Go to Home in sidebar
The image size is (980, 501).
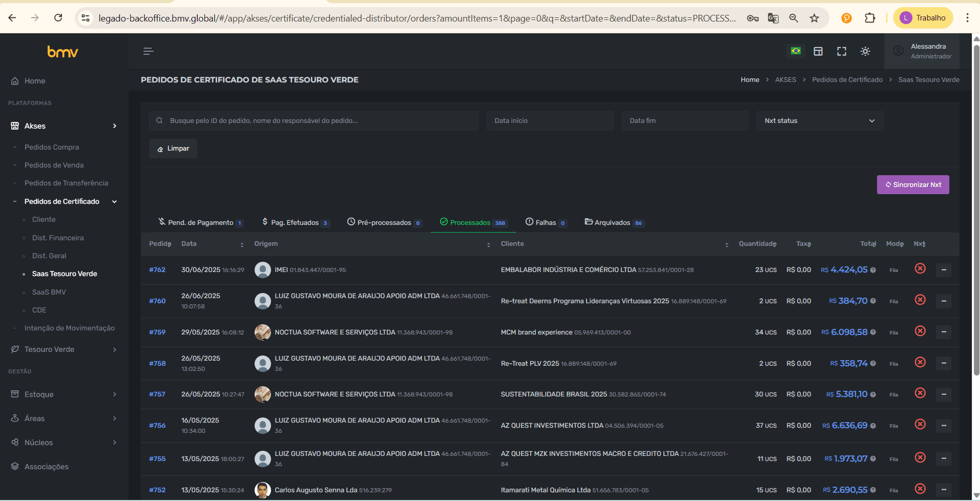[x=35, y=81]
